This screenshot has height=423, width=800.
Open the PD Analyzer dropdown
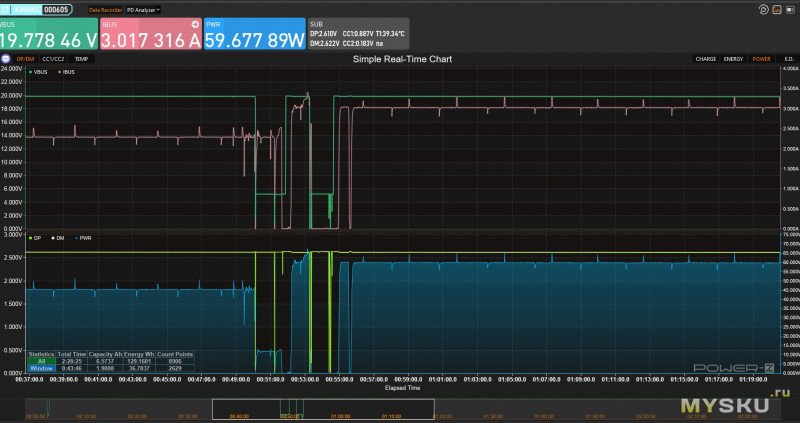pyautogui.click(x=144, y=9)
